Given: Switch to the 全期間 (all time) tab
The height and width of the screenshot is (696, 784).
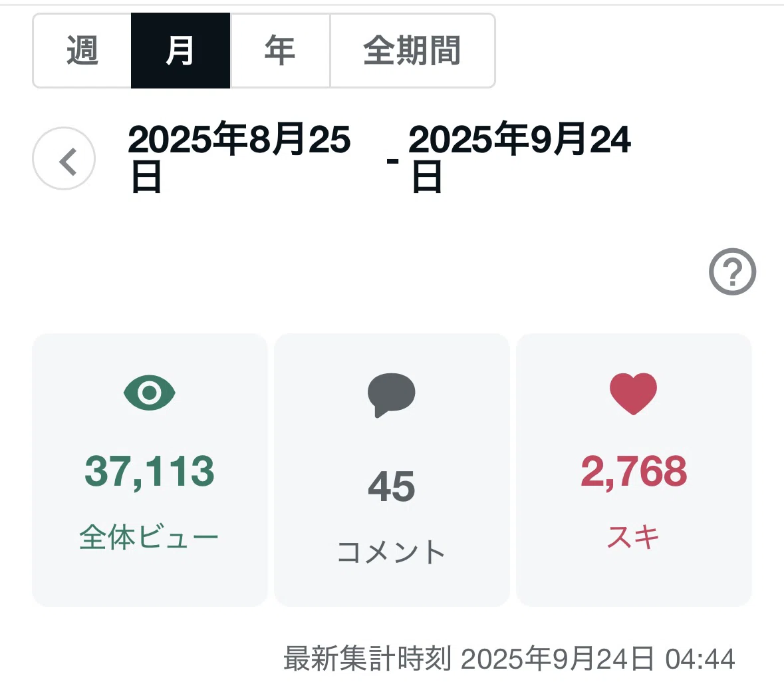Looking at the screenshot, I should [412, 51].
